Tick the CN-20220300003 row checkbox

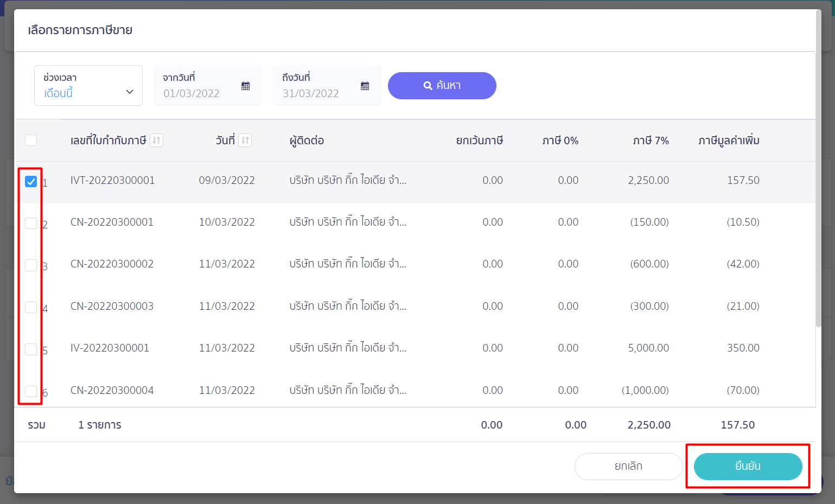click(31, 307)
